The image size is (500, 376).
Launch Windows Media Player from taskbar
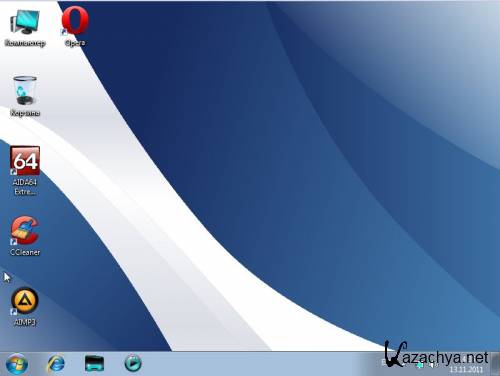[x=133, y=363]
